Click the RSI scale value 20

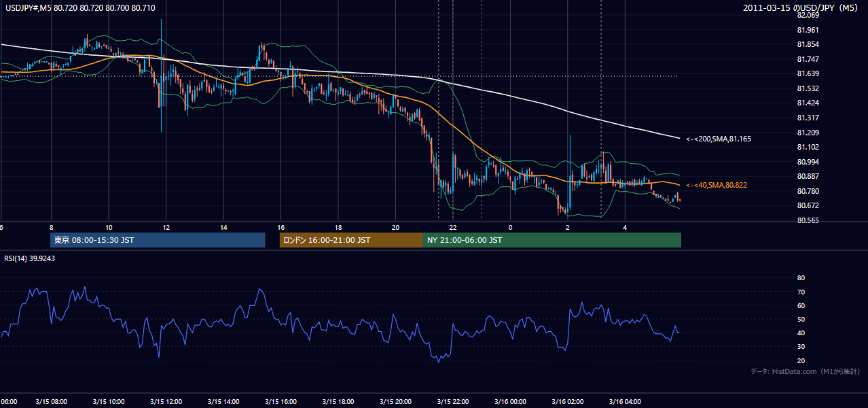coord(801,360)
